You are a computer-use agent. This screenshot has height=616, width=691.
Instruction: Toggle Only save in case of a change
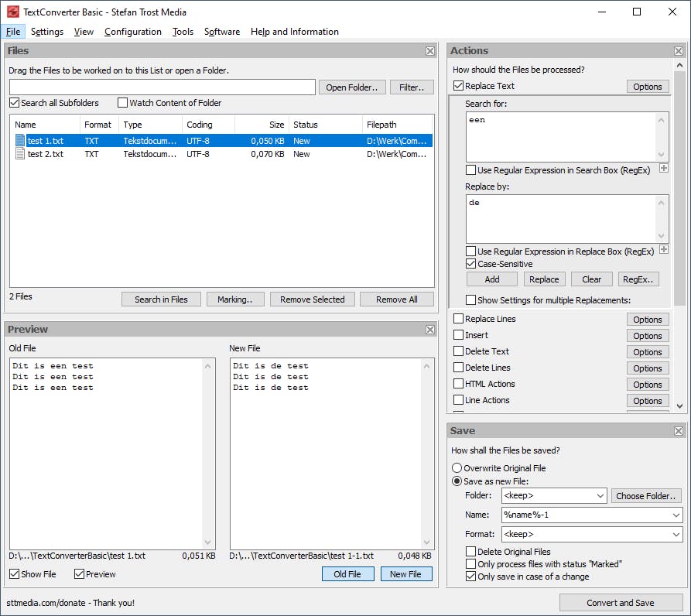pyautogui.click(x=470, y=576)
